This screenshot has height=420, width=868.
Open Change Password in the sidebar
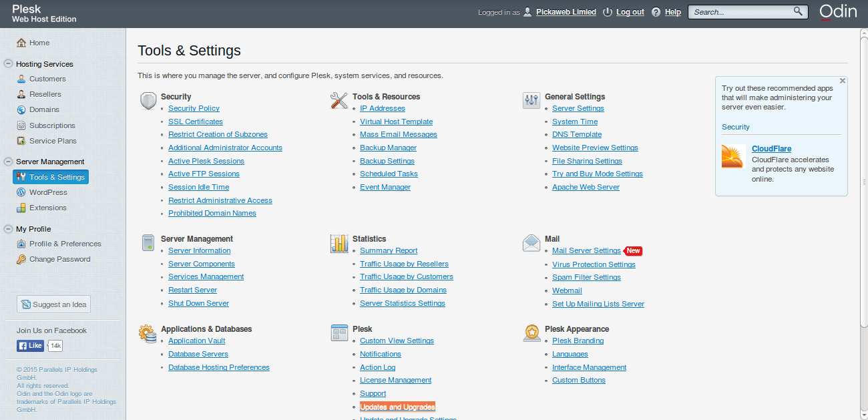[x=60, y=259]
